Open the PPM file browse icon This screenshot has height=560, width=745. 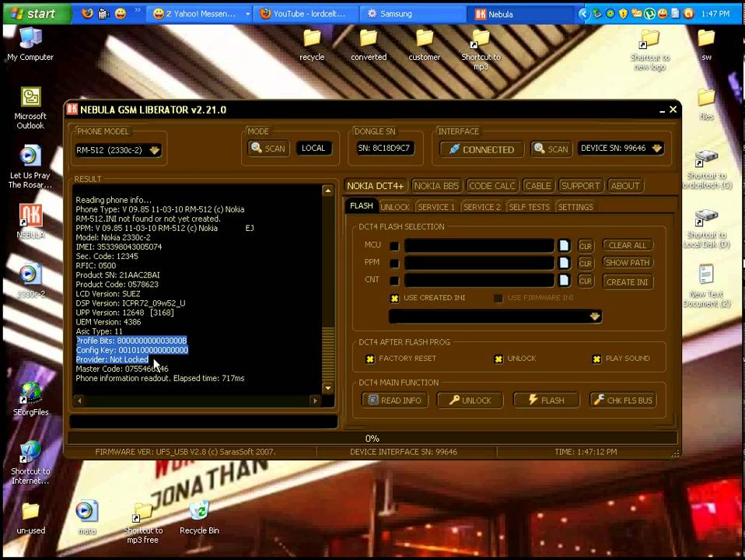(x=564, y=263)
